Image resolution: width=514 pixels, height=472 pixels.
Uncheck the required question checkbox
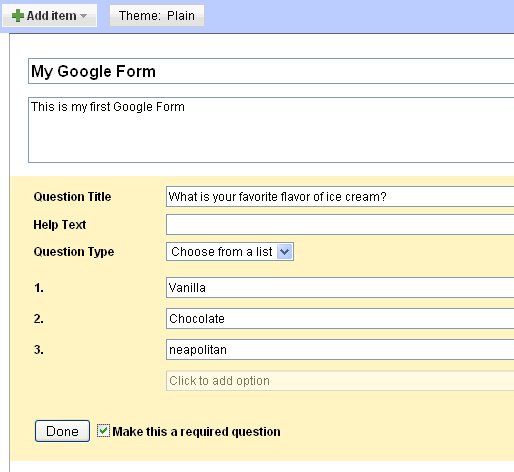[x=103, y=431]
